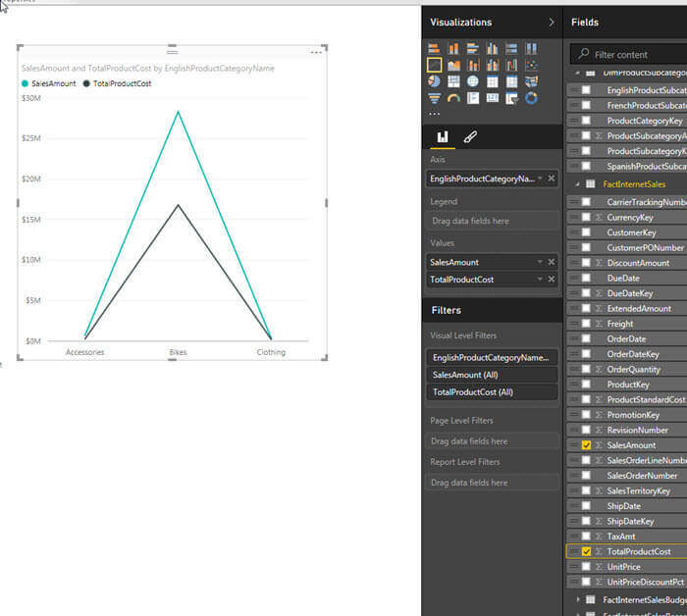Choose the area chart visualization
687x616 pixels.
tap(453, 66)
